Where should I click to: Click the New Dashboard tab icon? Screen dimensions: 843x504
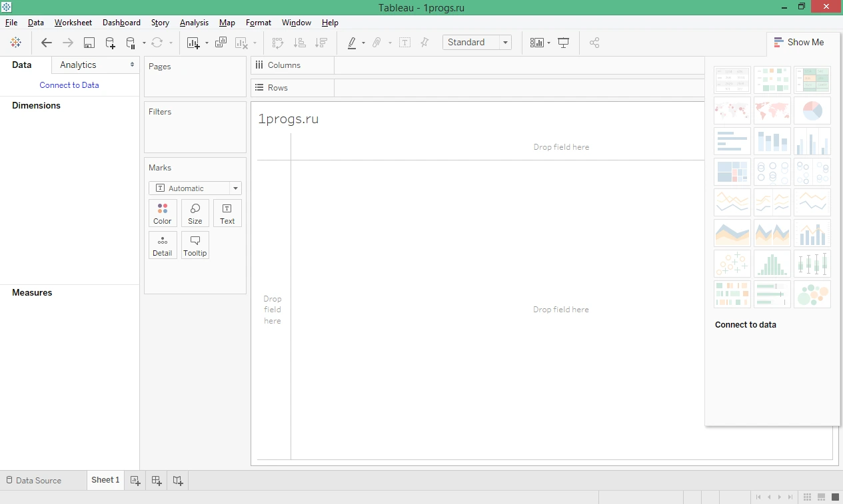(157, 480)
